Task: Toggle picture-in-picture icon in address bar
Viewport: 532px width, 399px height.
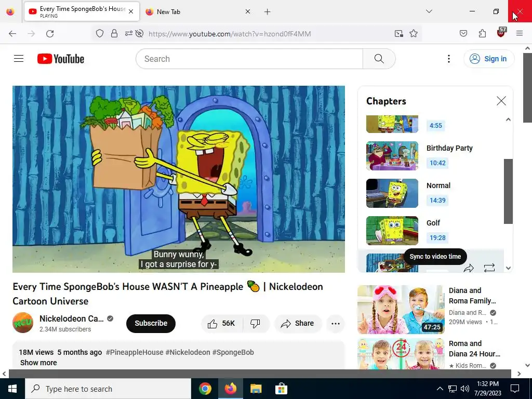Action: tap(398, 34)
